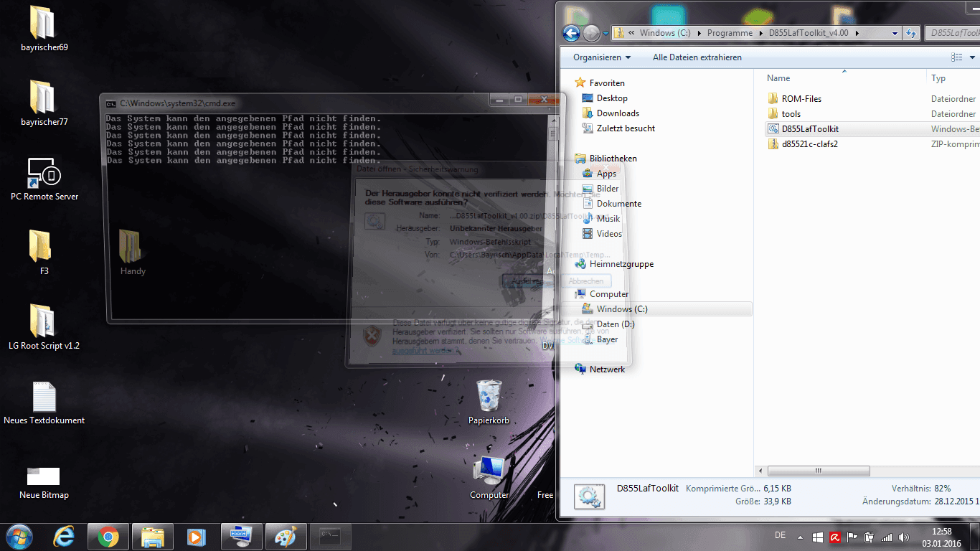Open Windows Explorer taskbar button

pos(153,537)
